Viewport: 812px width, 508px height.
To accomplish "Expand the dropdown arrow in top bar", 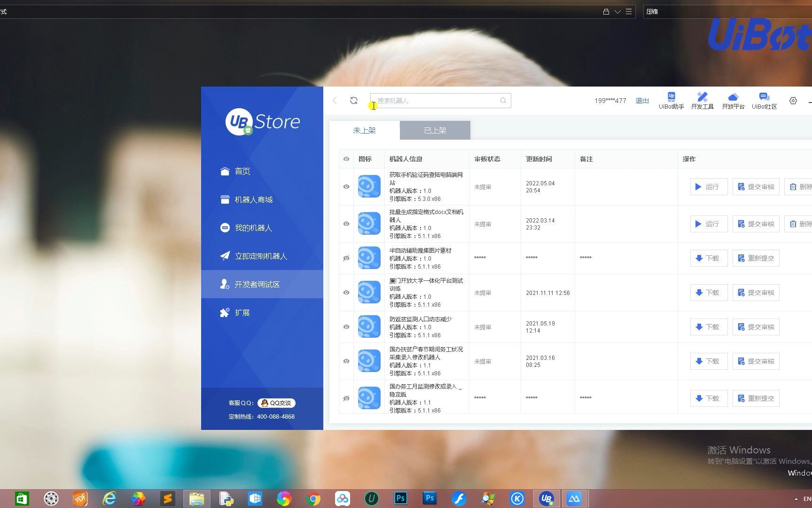I will click(x=617, y=12).
